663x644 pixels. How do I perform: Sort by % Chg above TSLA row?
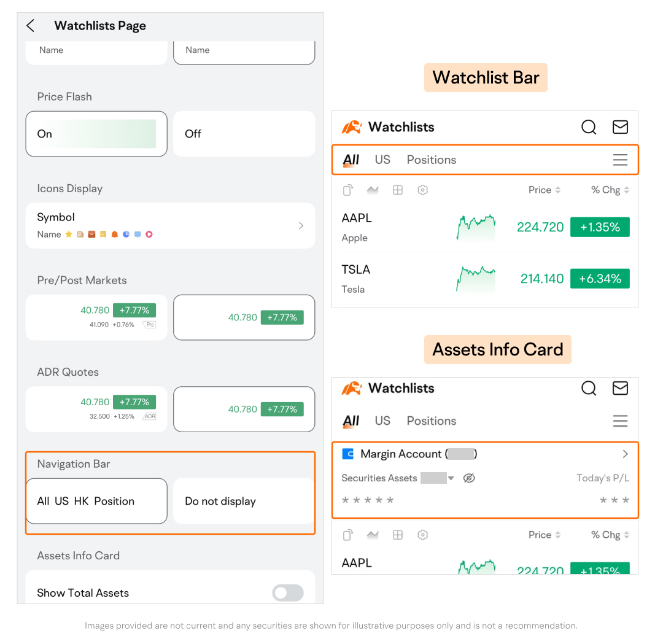pyautogui.click(x=610, y=190)
